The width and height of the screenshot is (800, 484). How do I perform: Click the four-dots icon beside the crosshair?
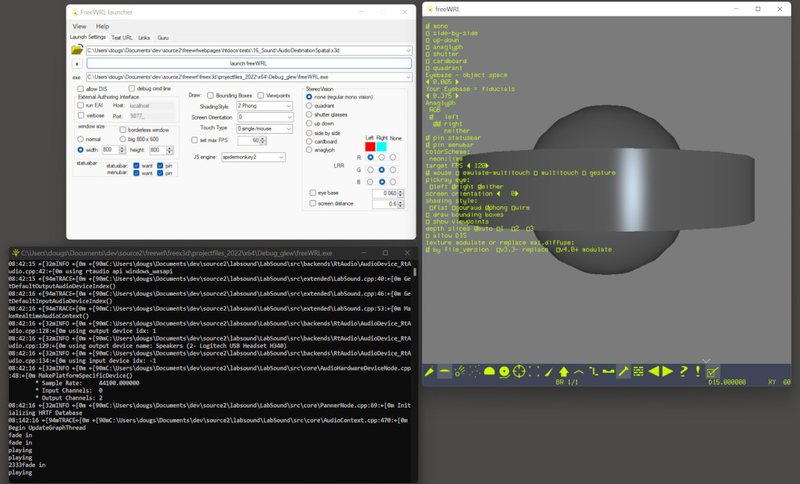pos(534,372)
